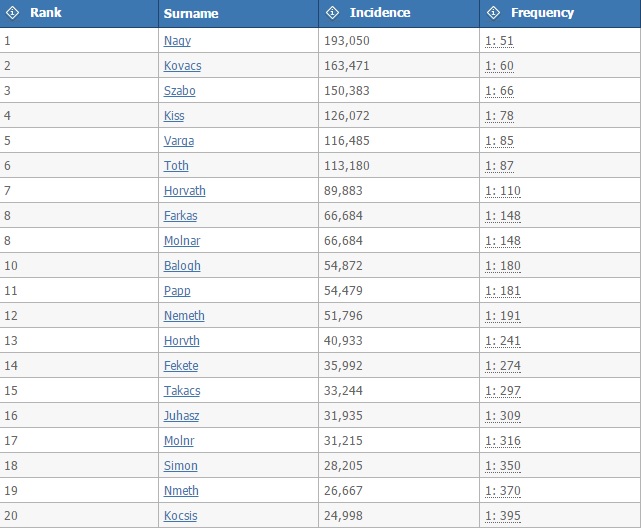Select the Kiss surname link
Image resolution: width=641 pixels, height=528 pixels.
174,116
